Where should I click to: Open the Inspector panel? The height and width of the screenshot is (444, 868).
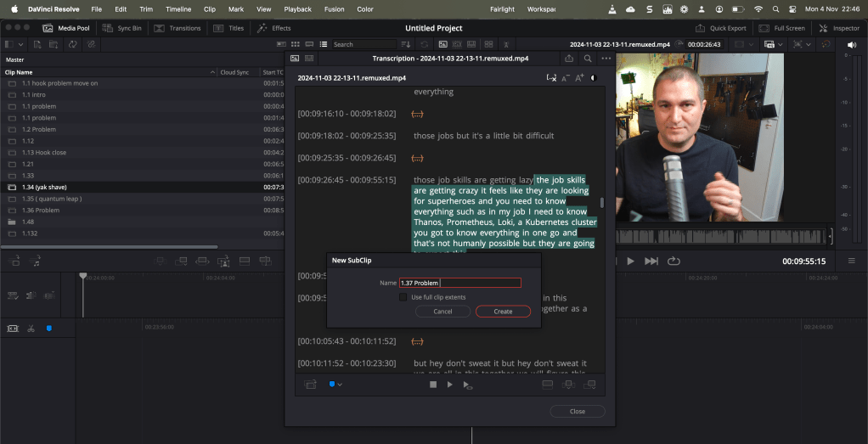(839, 28)
